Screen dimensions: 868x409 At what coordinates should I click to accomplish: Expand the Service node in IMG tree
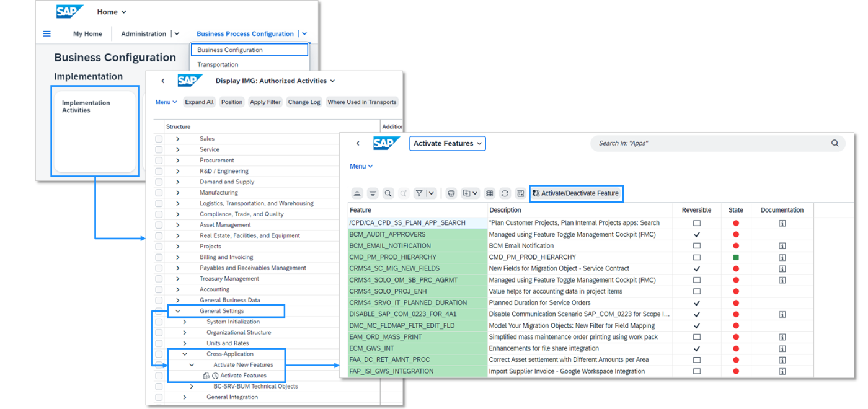click(x=178, y=149)
